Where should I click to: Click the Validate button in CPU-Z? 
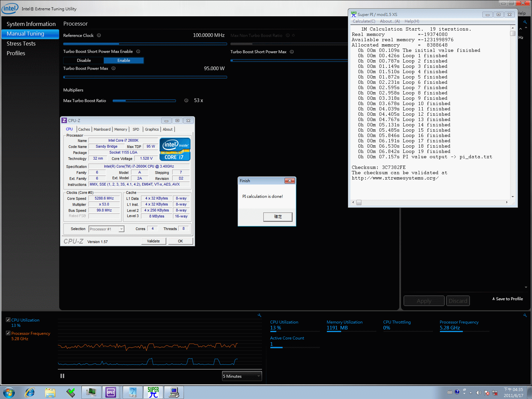153,241
